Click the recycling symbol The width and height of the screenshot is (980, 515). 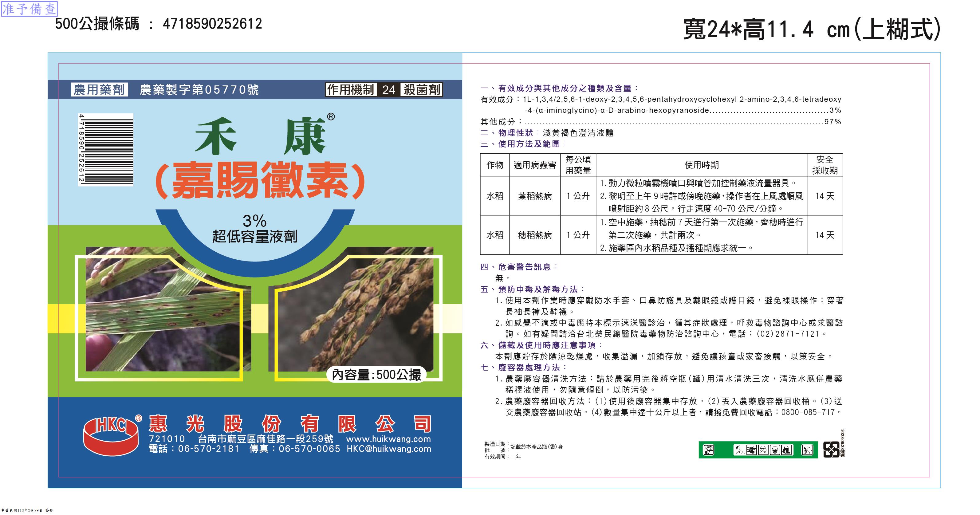tap(831, 450)
